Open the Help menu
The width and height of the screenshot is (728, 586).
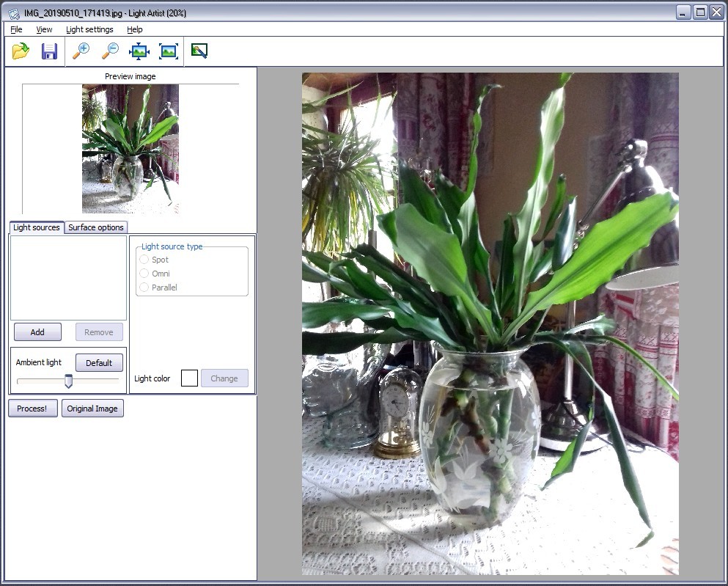click(135, 29)
